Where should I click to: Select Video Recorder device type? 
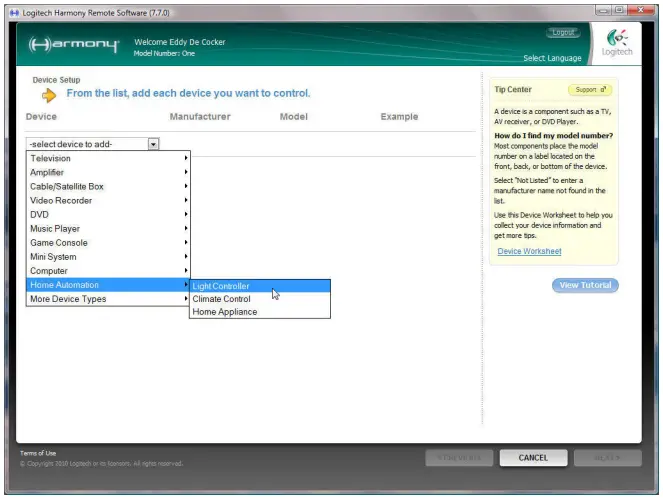click(x=108, y=200)
